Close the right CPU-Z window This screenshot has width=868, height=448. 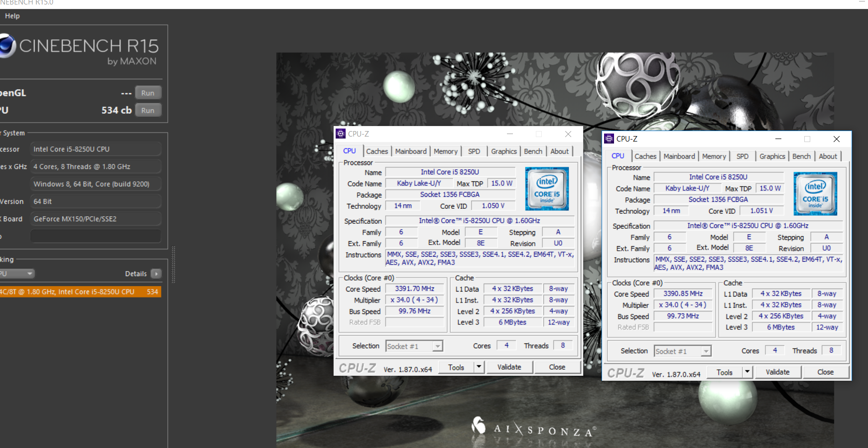pyautogui.click(x=837, y=139)
